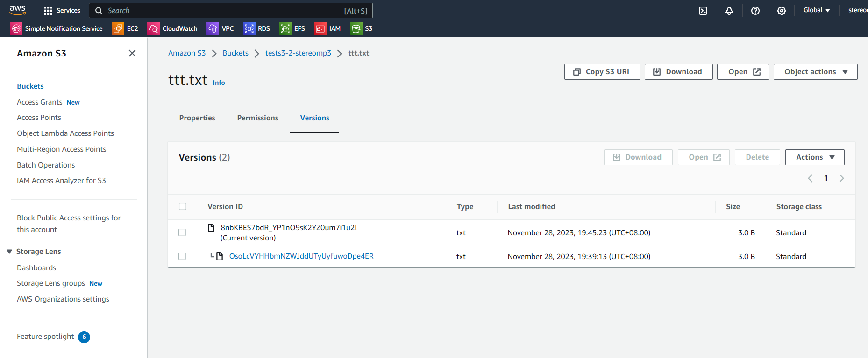This screenshot has width=868, height=358.
Task: Open CloudShell terminal icon
Action: [x=703, y=11]
